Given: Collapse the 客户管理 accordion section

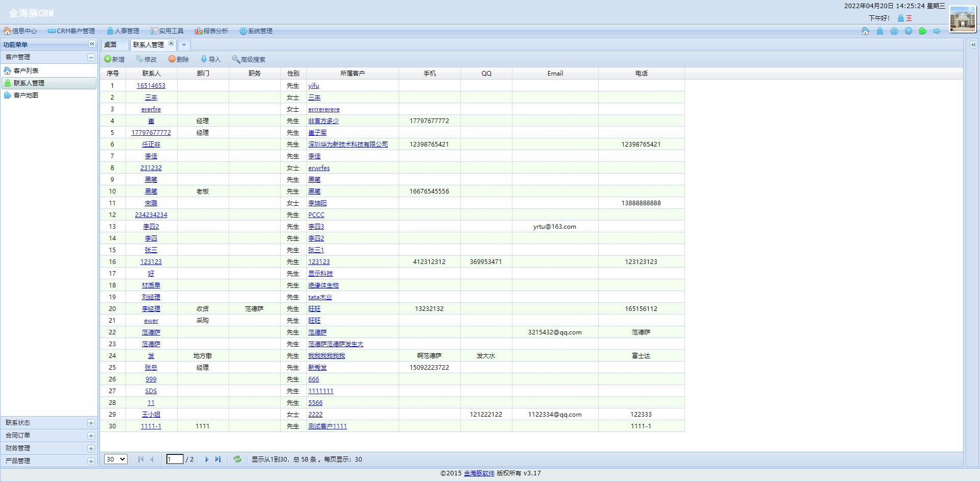Looking at the screenshot, I should point(91,57).
